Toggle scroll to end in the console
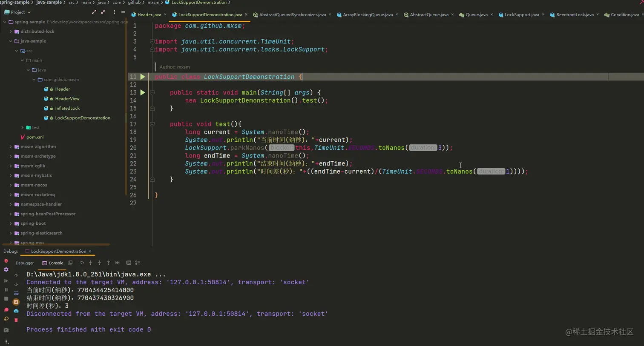Screen dimensions: 644x346 coord(16,302)
